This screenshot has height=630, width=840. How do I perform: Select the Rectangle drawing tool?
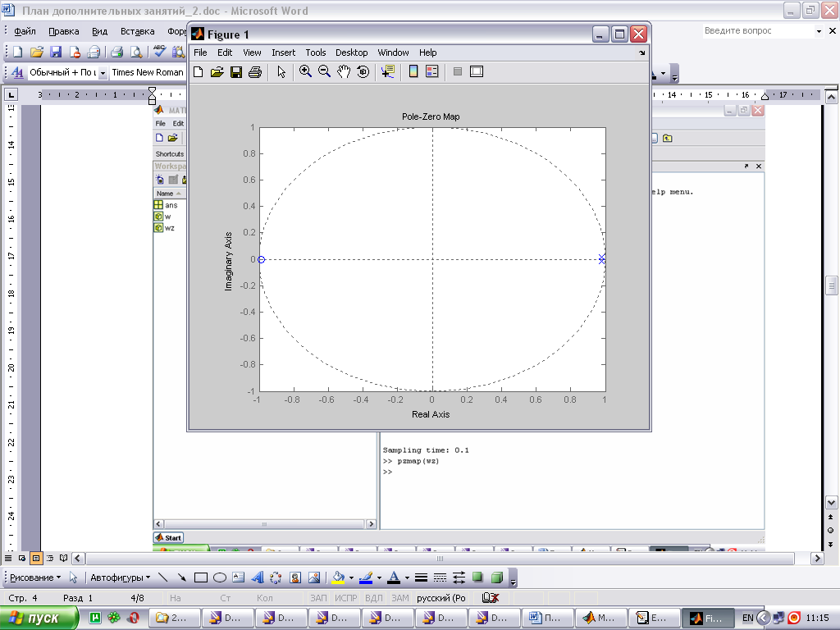point(201,577)
